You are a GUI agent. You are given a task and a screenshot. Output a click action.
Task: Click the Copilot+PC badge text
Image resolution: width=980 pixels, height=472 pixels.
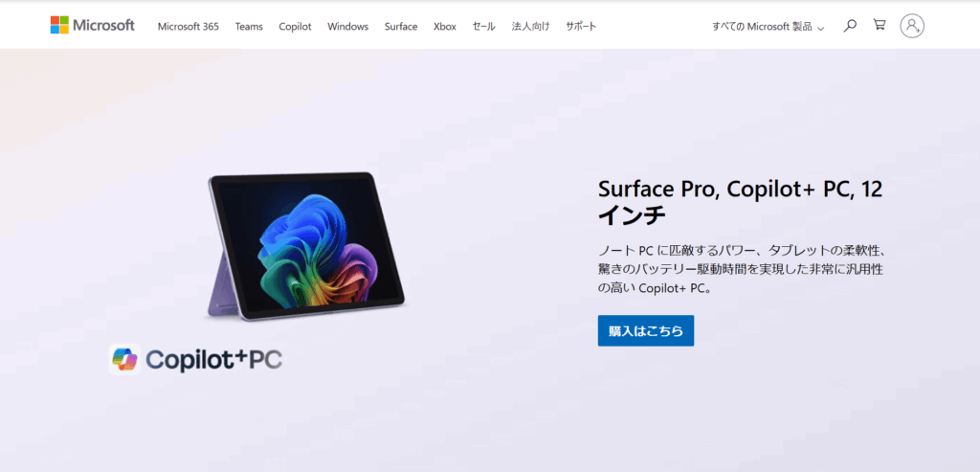[x=213, y=359]
